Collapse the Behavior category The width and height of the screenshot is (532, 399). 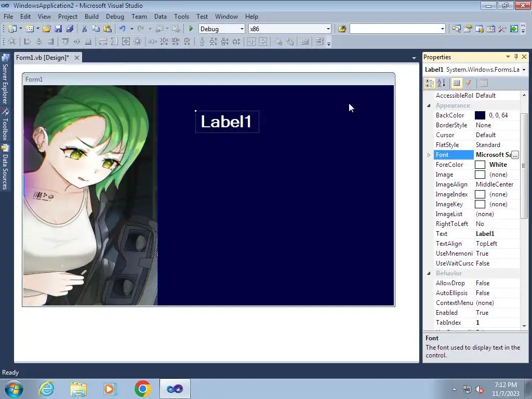[429, 273]
